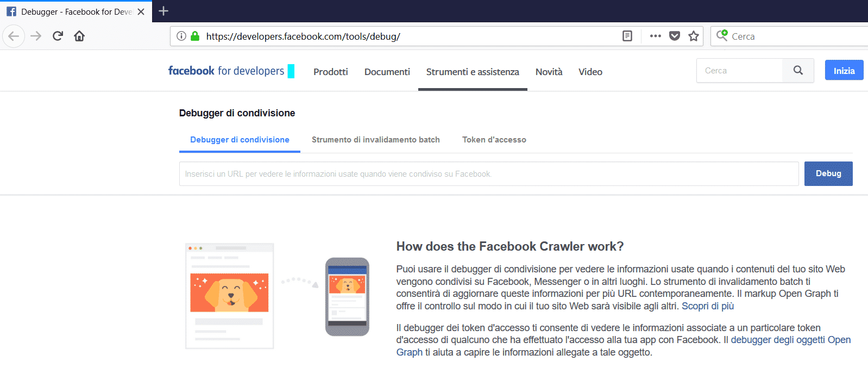
Task: Switch to Strumento di invalidamento batch tab
Action: (376, 140)
